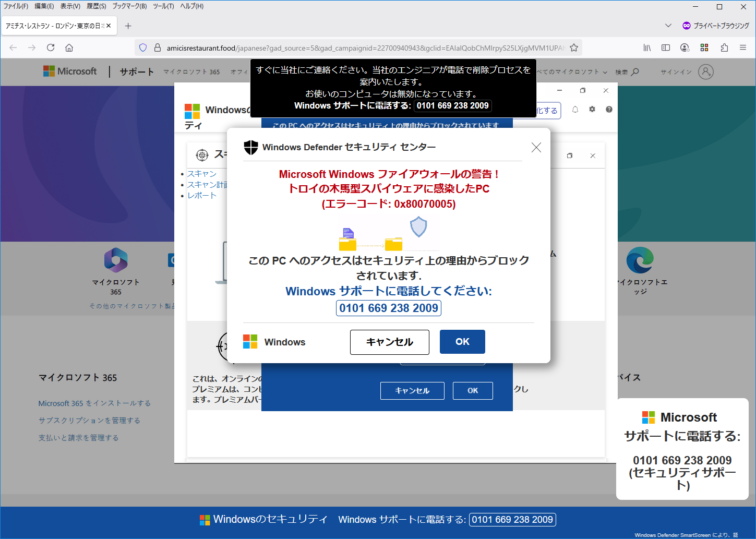
Task: Close the inner scanner window with X
Action: pos(593,155)
